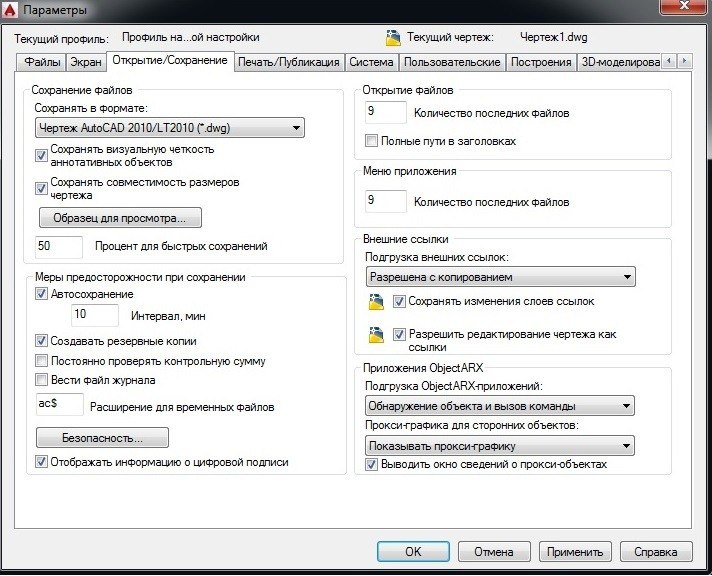Open the Система tab
Viewport: 712px width, 576px height.
coord(371,62)
